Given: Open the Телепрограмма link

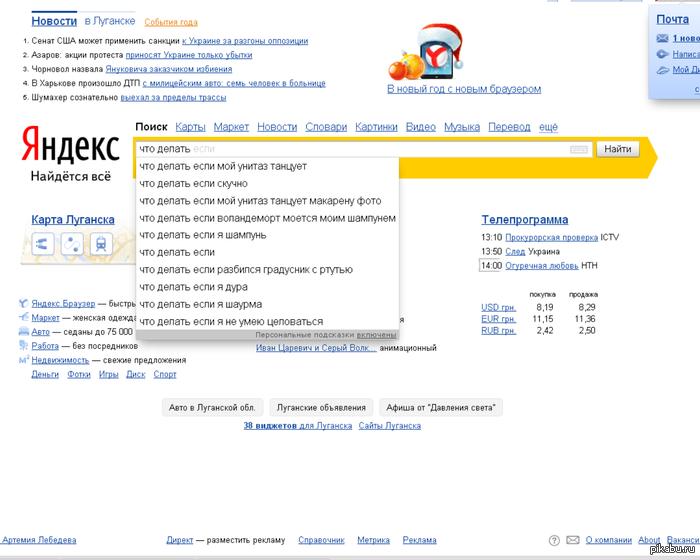Looking at the screenshot, I should click(525, 220).
